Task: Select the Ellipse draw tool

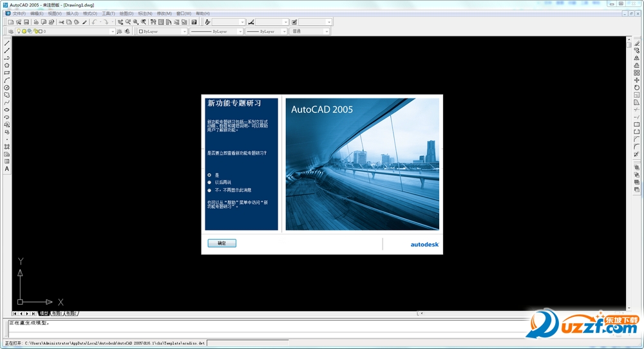Action: click(7, 109)
